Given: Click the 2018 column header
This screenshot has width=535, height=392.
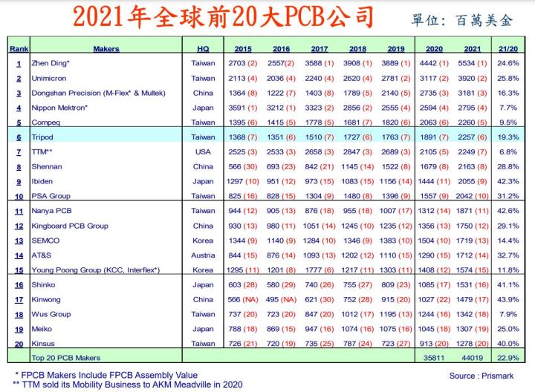Looking at the screenshot, I should click(x=357, y=49).
